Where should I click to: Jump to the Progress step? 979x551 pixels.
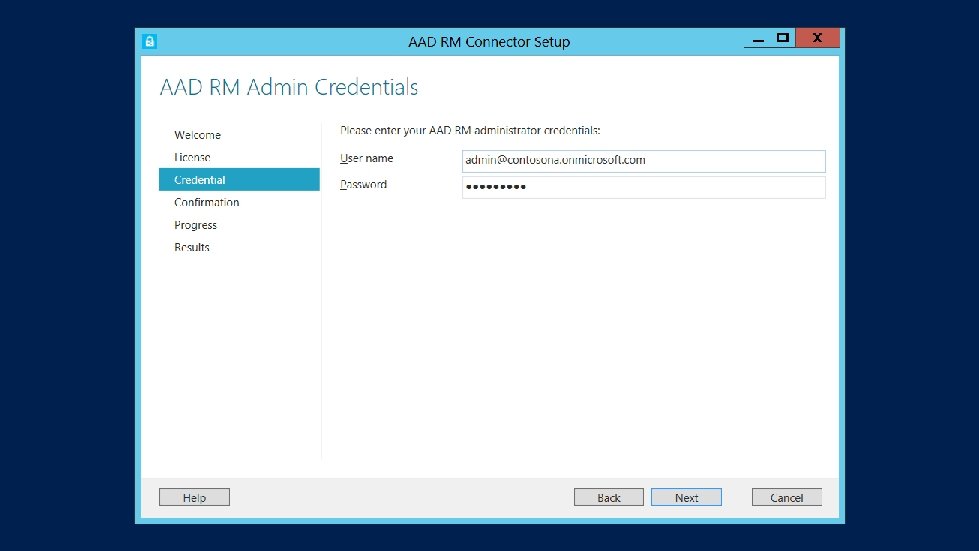[x=195, y=225]
